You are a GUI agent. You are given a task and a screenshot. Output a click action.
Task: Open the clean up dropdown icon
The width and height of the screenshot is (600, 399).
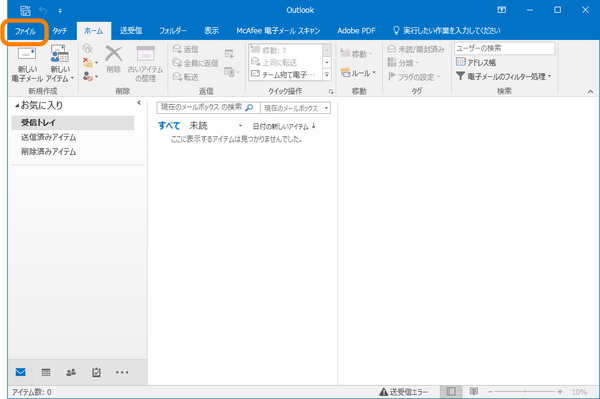click(x=90, y=62)
